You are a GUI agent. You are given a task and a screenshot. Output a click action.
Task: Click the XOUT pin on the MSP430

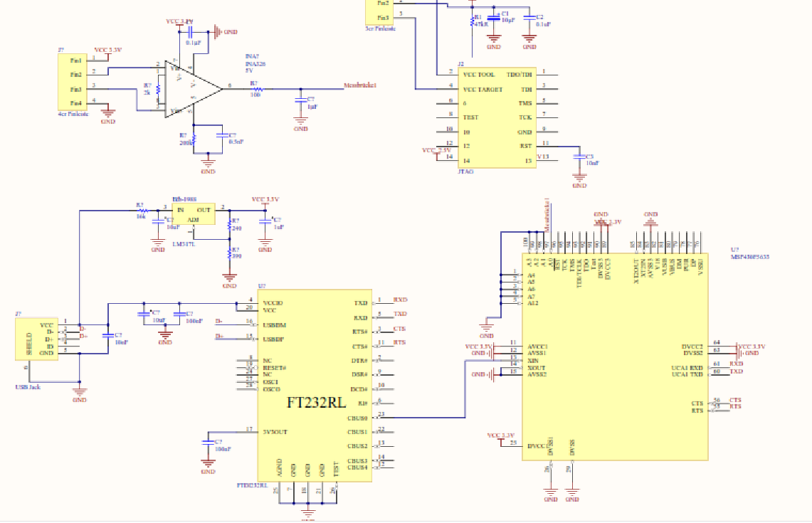coord(536,368)
